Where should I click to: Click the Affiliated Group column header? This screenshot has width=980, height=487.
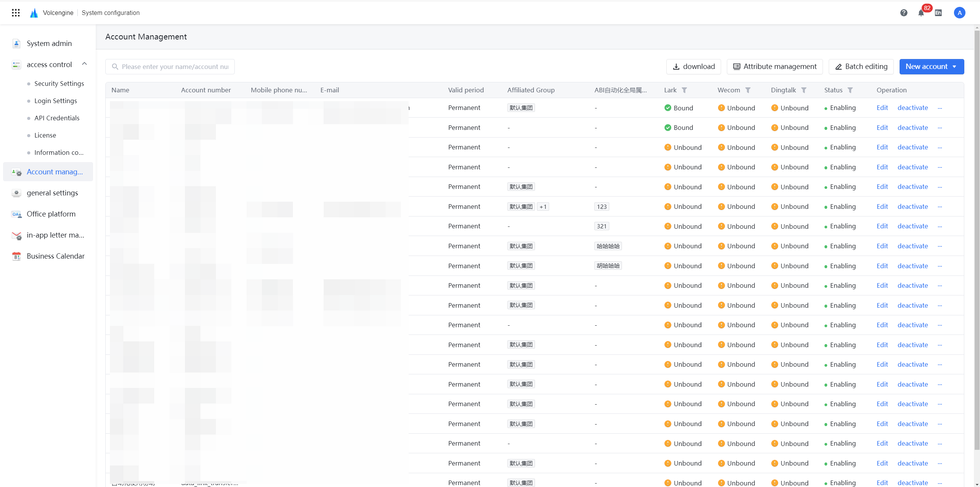point(531,90)
